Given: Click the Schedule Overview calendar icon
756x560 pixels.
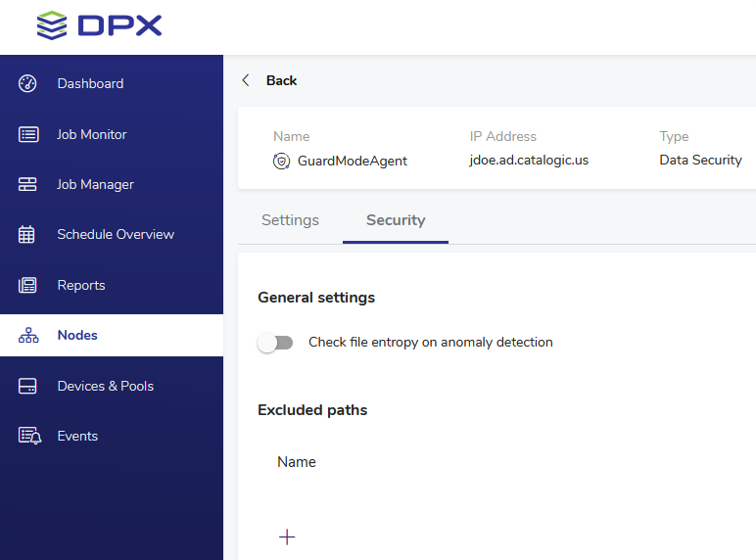Looking at the screenshot, I should click(27, 234).
